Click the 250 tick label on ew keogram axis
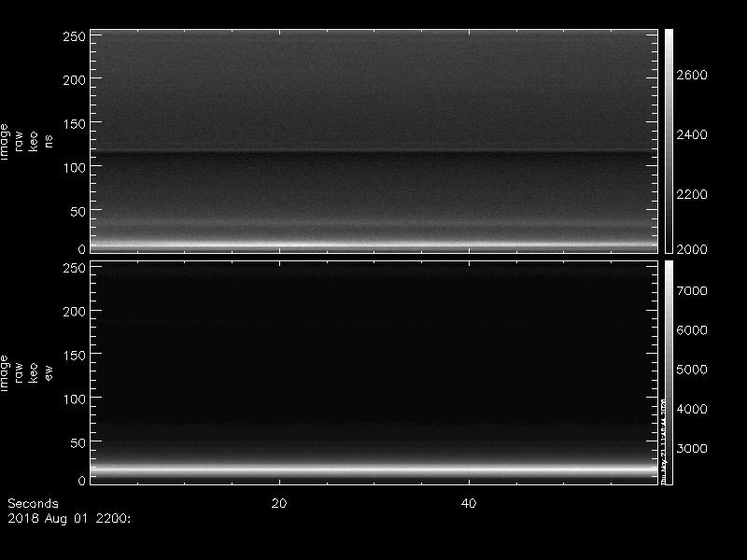The width and height of the screenshot is (747, 560). (74, 268)
